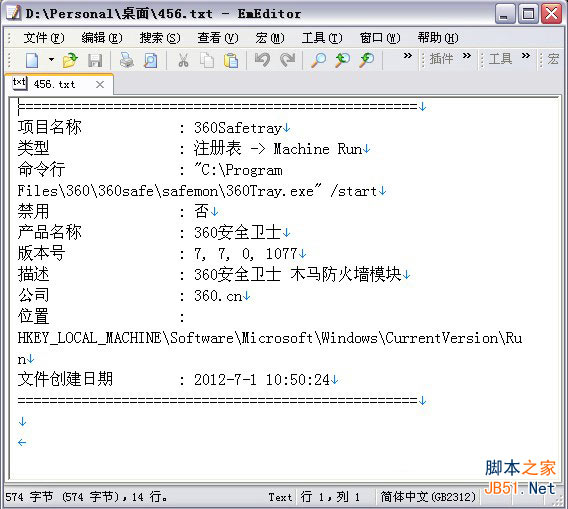Expand the 插件 toolbar overflow chevron

(x=467, y=56)
